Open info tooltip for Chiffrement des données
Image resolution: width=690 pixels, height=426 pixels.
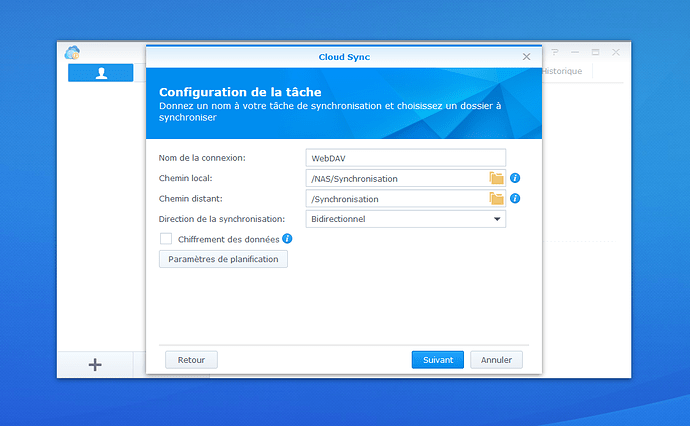pos(287,239)
